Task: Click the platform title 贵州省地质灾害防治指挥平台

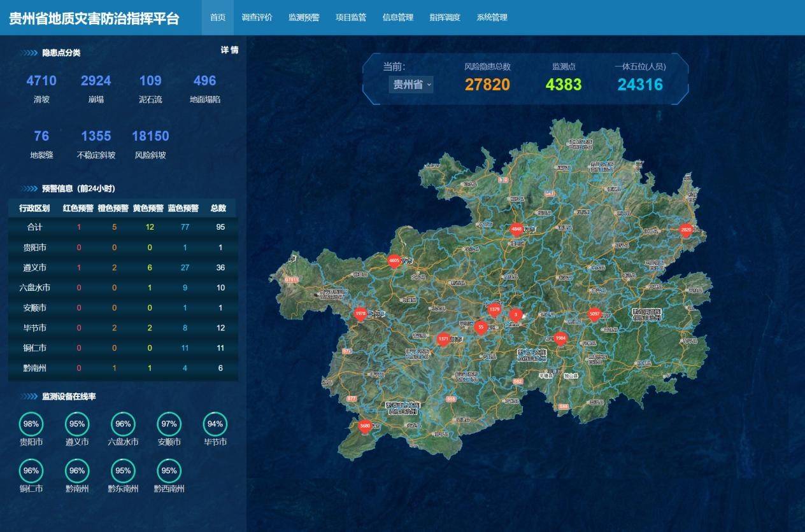Action: (94, 18)
